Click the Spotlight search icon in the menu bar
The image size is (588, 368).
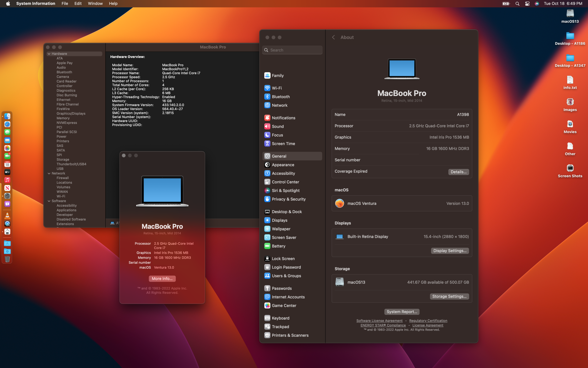point(517,4)
